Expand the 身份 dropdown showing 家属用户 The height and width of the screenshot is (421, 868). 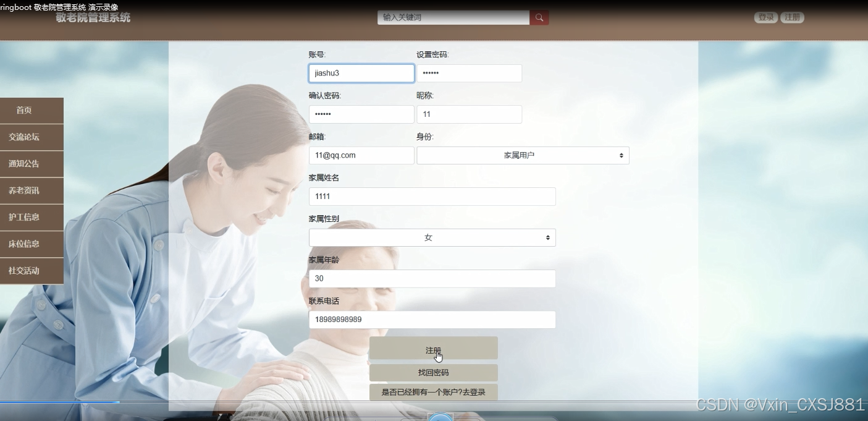[523, 155]
